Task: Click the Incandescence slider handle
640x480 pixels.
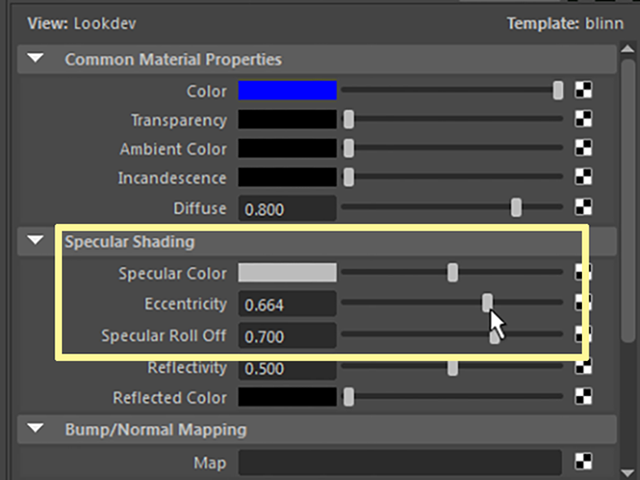Action: point(349,178)
